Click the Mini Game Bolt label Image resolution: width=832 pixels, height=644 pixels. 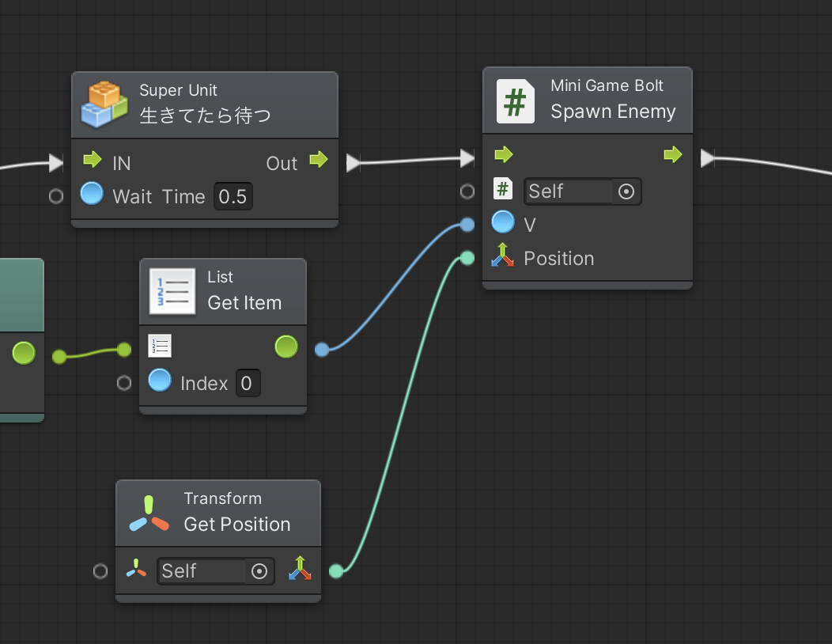607,85
